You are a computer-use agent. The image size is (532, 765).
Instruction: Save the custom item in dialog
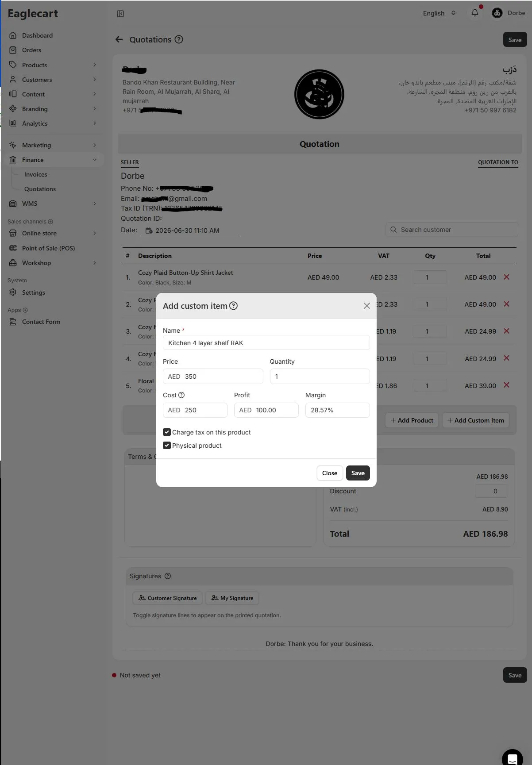point(358,473)
